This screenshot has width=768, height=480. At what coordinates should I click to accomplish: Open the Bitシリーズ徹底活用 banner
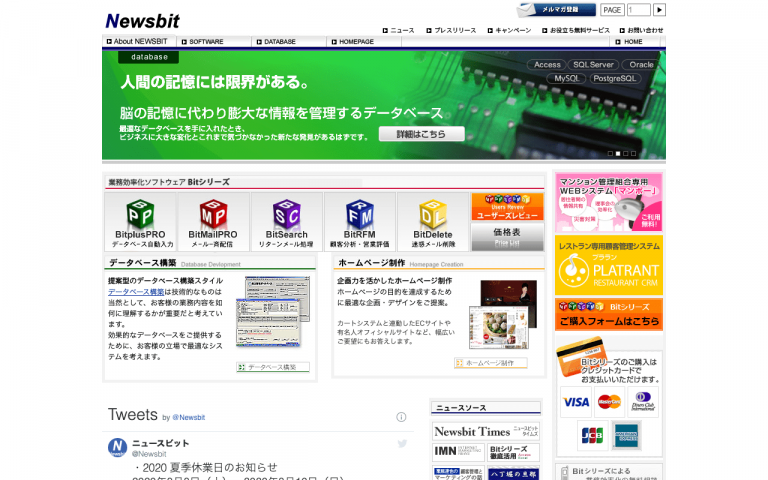(514, 452)
